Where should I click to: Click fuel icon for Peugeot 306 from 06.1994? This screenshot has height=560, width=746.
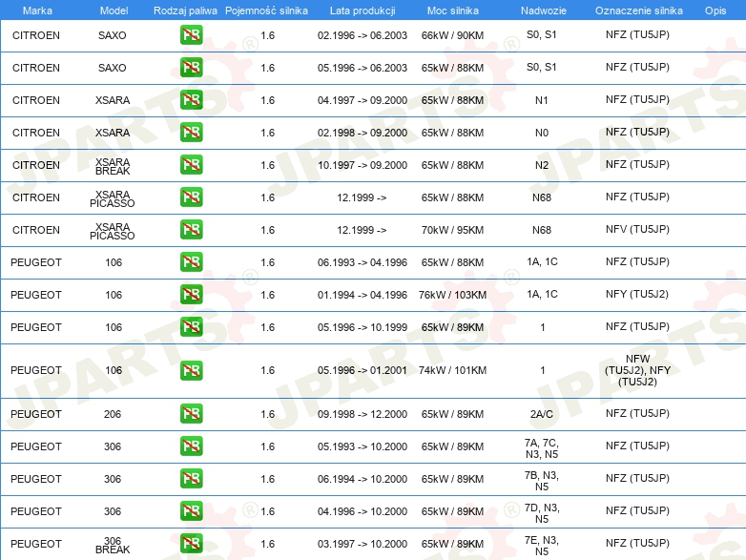coord(191,479)
